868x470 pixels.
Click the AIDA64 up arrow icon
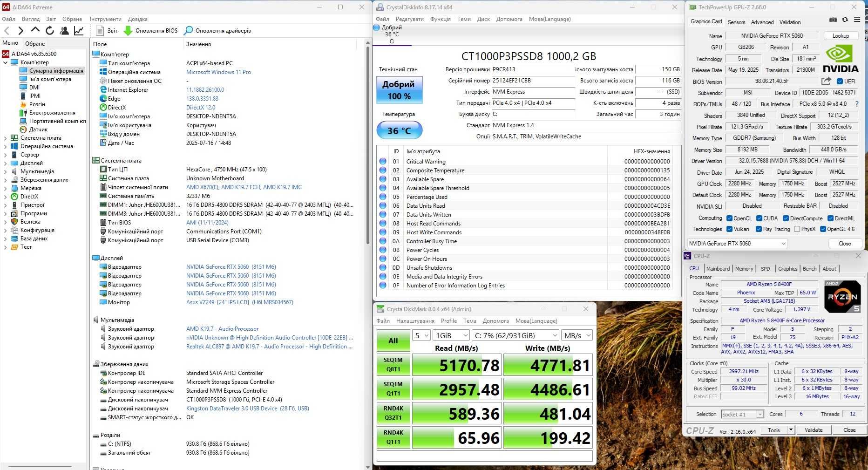[35, 30]
